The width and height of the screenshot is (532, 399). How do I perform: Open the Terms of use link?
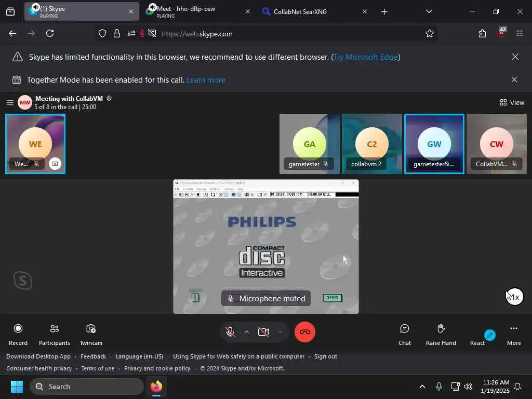click(x=98, y=368)
